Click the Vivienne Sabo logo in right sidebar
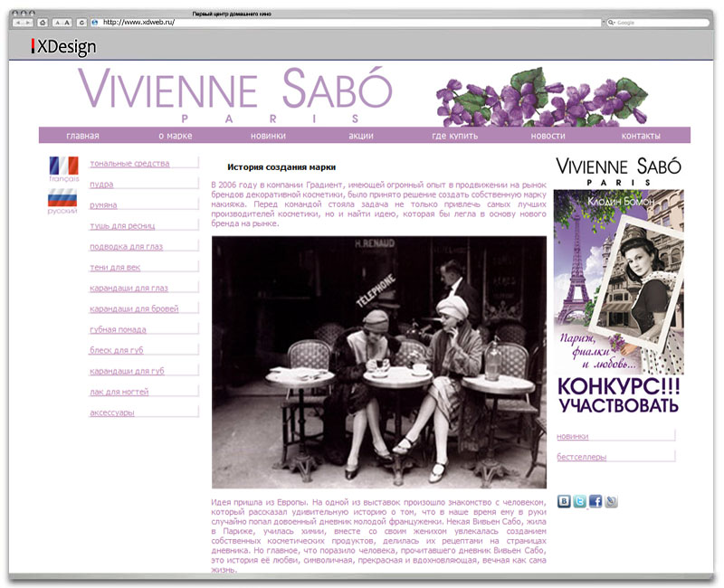 pos(619,171)
